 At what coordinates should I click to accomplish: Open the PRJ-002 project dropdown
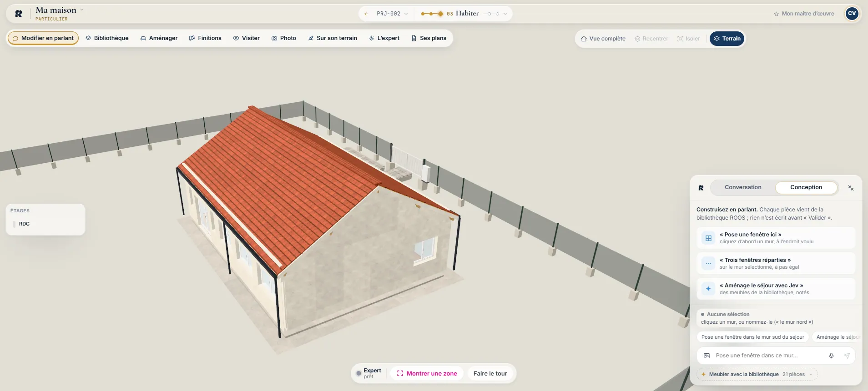click(x=392, y=14)
